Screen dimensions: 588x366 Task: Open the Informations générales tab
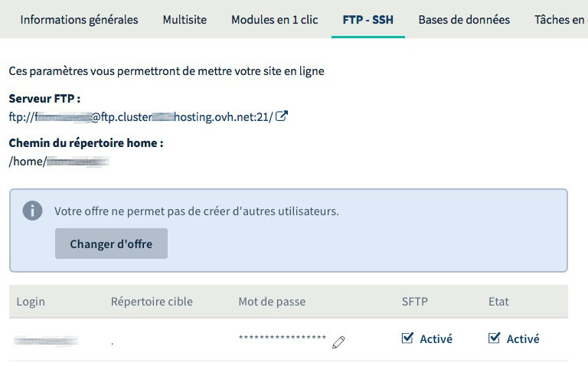(80, 19)
